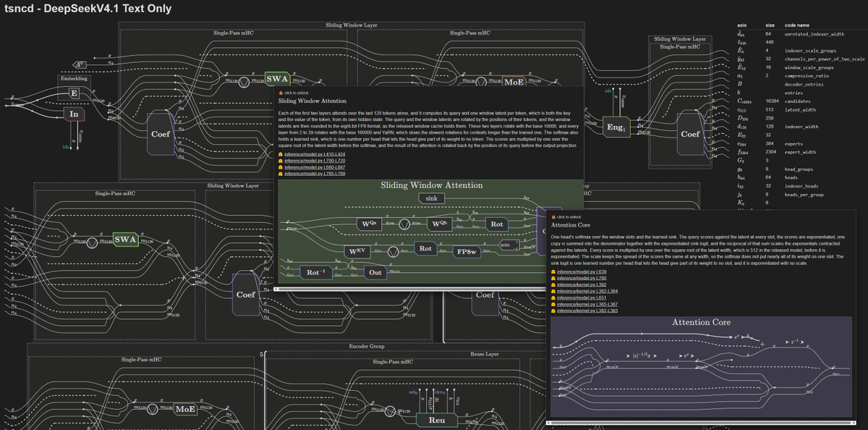The width and height of the screenshot is (868, 430).
Task: Click the Coef node just right of the In node
Action: click(x=160, y=134)
